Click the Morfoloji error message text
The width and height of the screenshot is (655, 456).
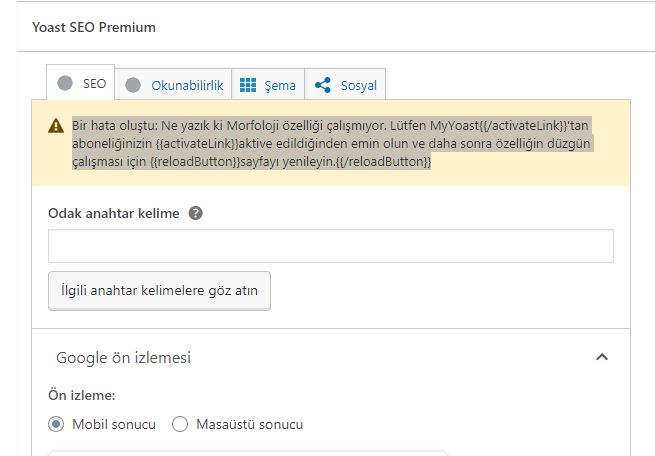332,143
